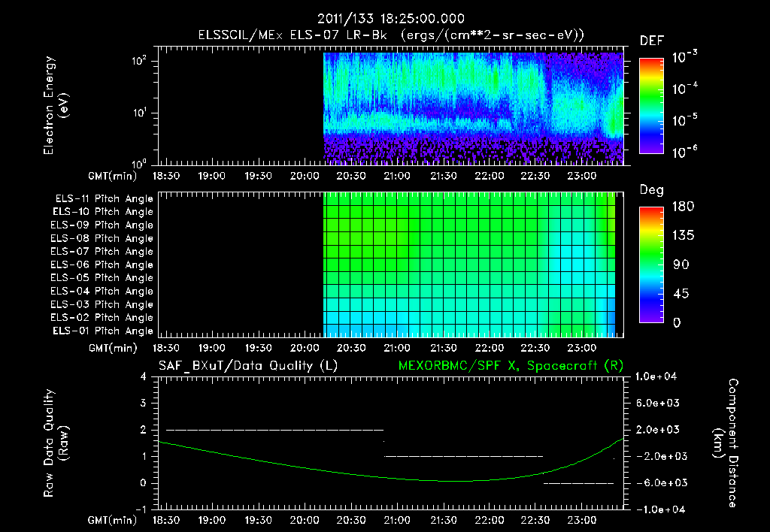This screenshot has width=770, height=532.
Task: Select the ELS-01 Pitch Angle row label
Action: [103, 331]
